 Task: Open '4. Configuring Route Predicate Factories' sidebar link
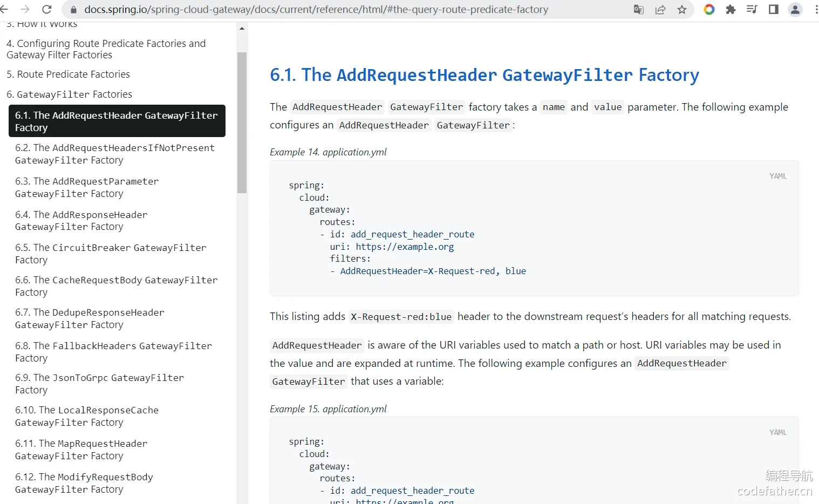pos(106,49)
